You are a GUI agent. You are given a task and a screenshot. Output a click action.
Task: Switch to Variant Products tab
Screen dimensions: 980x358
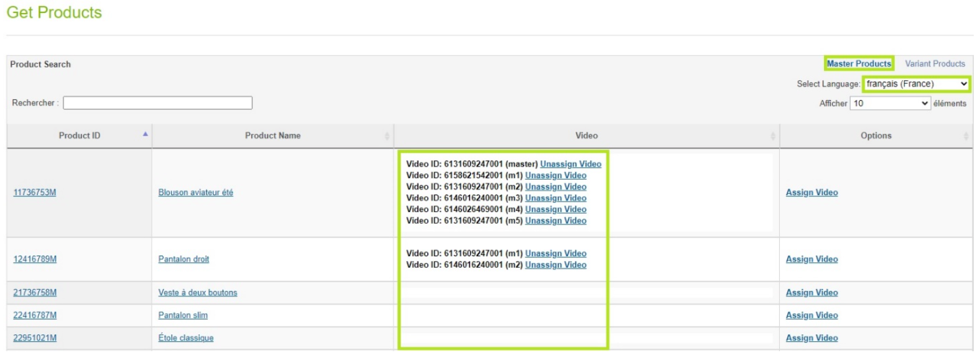(935, 63)
